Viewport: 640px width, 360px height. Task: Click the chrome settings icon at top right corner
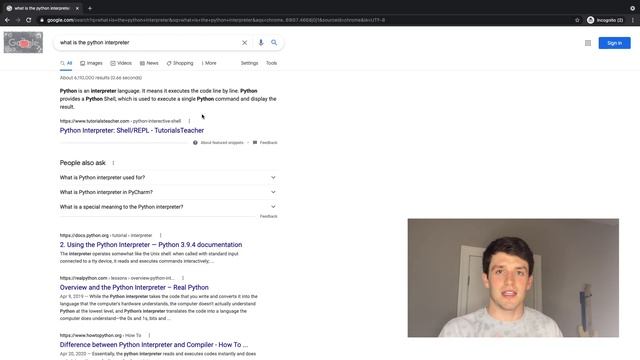point(633,8)
